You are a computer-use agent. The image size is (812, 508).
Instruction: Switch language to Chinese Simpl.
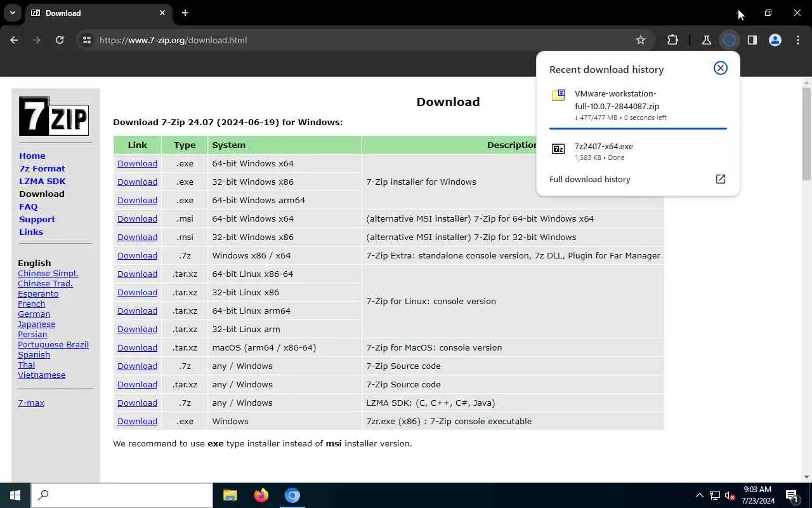point(48,273)
